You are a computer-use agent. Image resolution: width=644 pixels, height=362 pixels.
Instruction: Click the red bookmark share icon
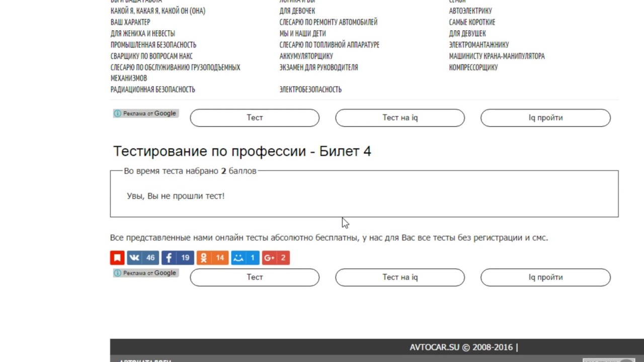(117, 258)
